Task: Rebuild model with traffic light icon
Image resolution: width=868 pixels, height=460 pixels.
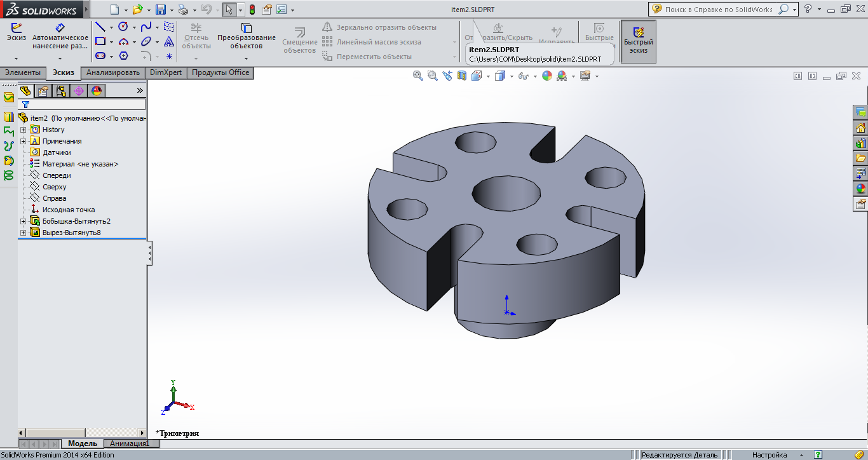Action: coord(252,10)
